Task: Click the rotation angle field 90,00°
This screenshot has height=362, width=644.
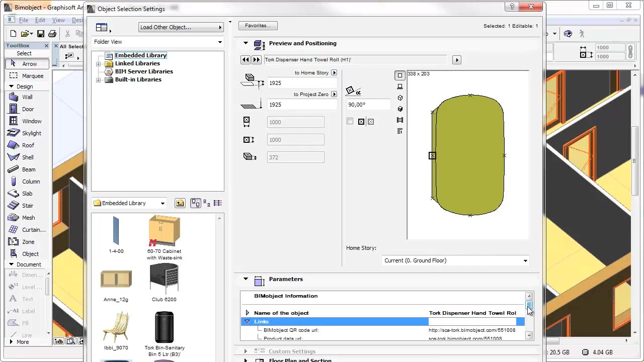Action: (368, 105)
